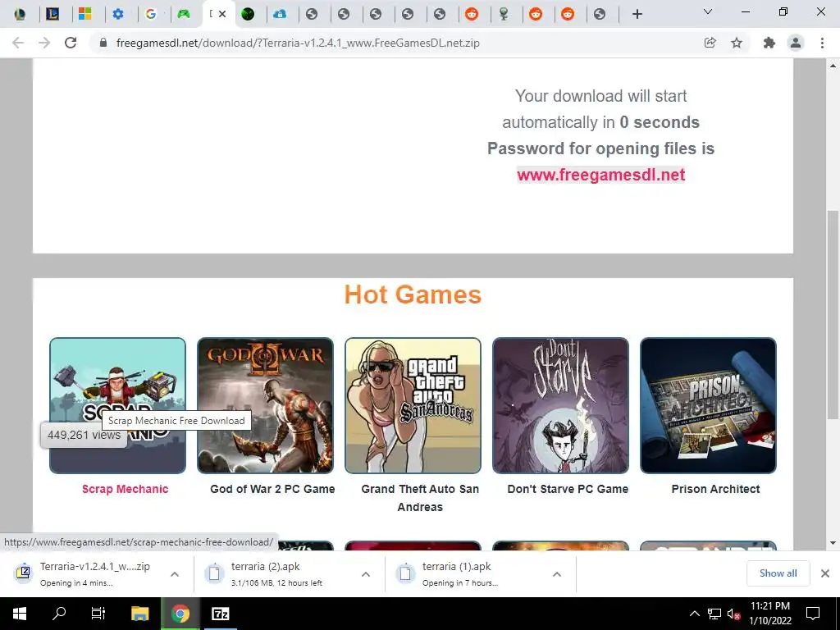The height and width of the screenshot is (630, 840).
Task: Switch to the Google tab
Action: [x=151, y=14]
